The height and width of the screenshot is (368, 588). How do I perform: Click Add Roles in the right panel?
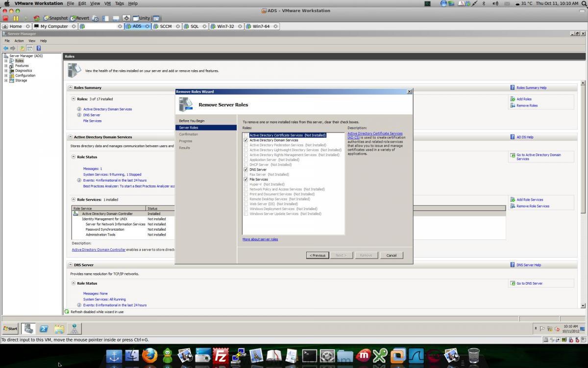[x=524, y=99]
